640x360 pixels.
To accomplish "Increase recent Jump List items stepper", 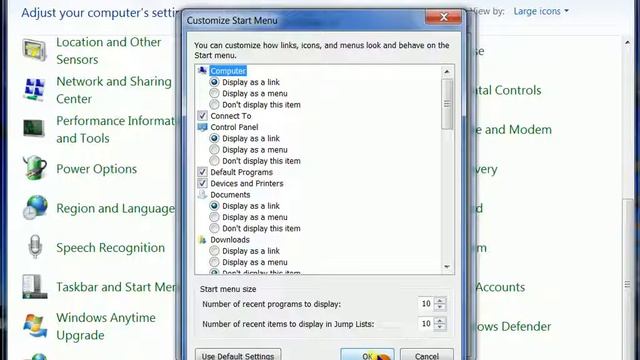I will click(440, 320).
